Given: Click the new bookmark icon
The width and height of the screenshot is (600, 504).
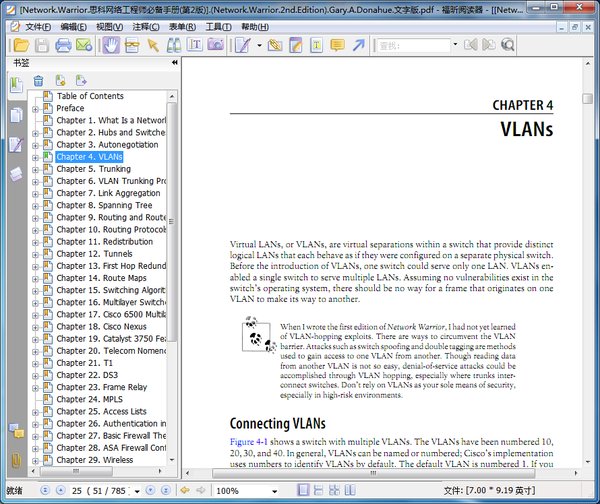Looking at the screenshot, I should tap(60, 81).
